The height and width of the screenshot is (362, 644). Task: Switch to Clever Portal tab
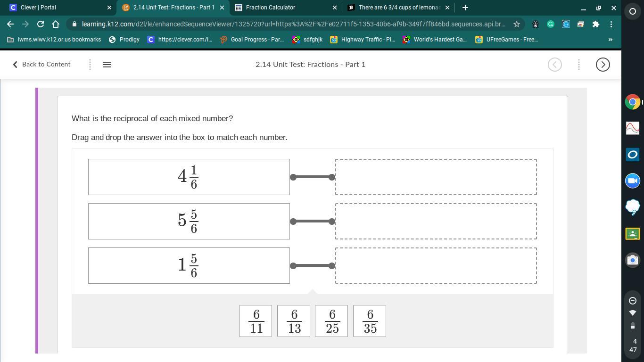[x=59, y=8]
